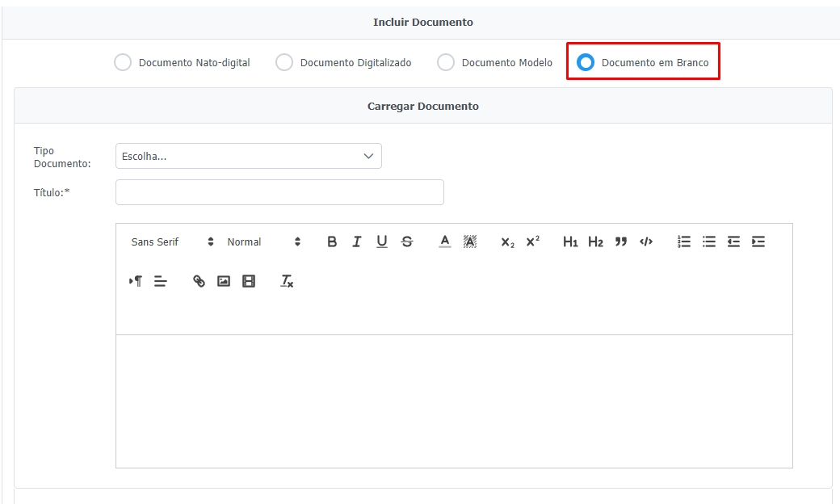Click inside the document editor body
Viewport: 840px width, 504px height.
[x=454, y=401]
